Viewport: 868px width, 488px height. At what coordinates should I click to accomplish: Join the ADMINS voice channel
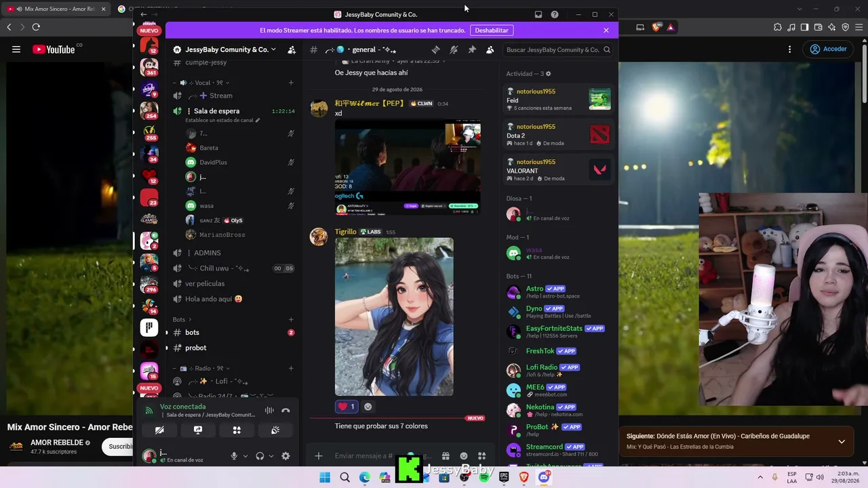tap(233, 253)
